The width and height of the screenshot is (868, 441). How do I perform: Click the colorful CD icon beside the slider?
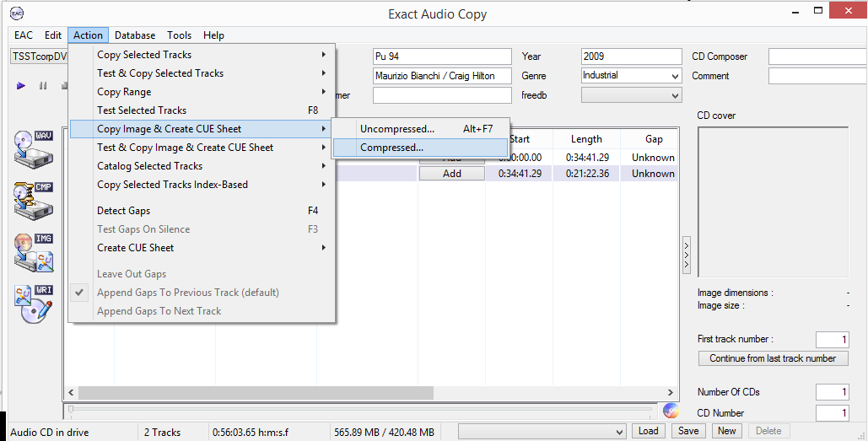tap(671, 411)
